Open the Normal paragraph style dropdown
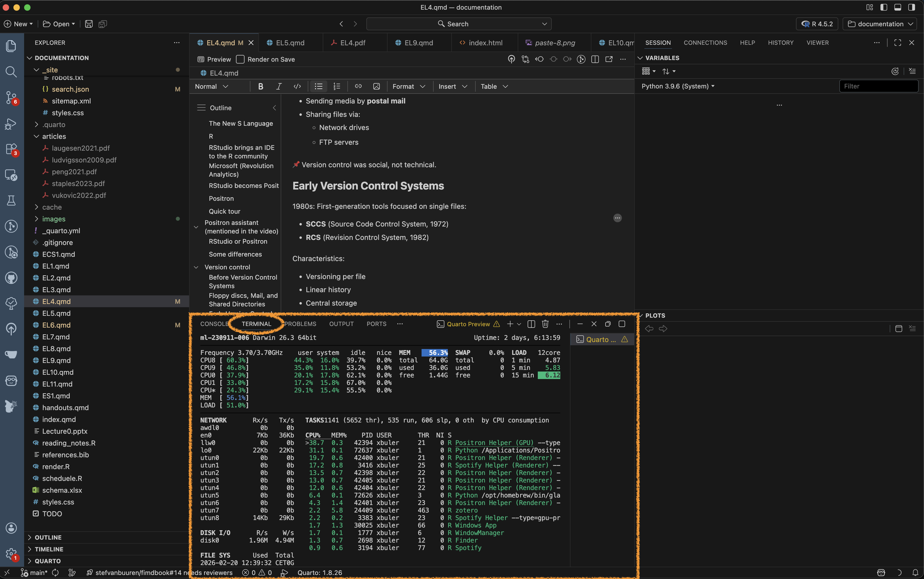Image resolution: width=924 pixels, height=579 pixels. 212,87
